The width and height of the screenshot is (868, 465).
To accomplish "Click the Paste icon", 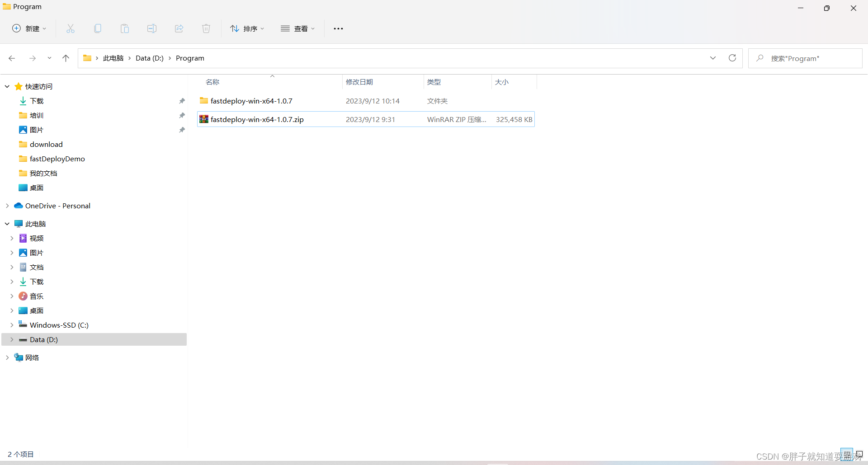I will click(x=124, y=28).
